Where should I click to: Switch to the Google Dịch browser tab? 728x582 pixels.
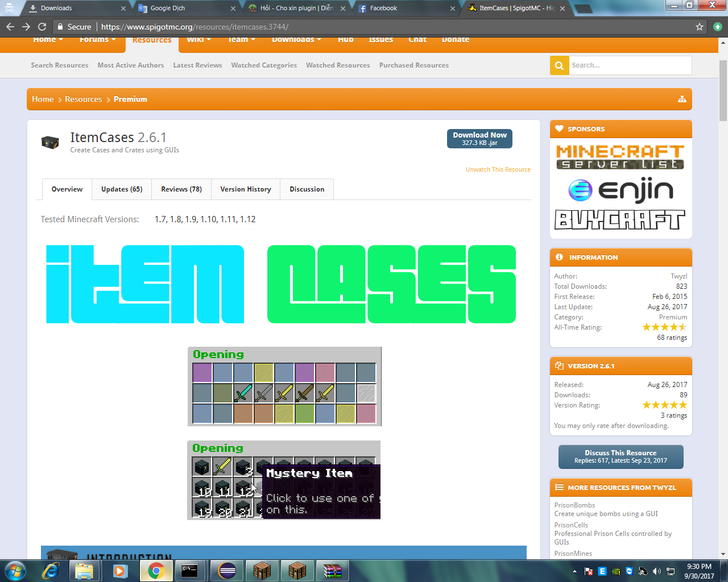[185, 8]
